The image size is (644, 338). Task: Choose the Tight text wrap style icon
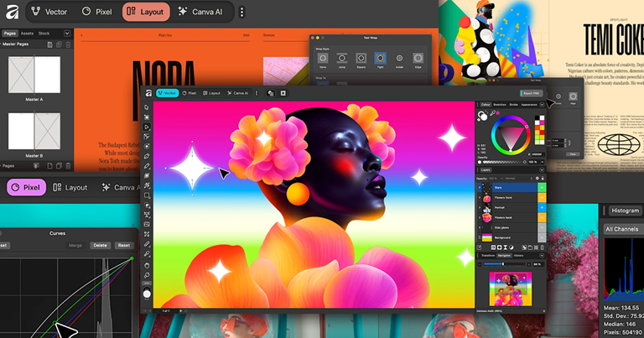tap(380, 59)
